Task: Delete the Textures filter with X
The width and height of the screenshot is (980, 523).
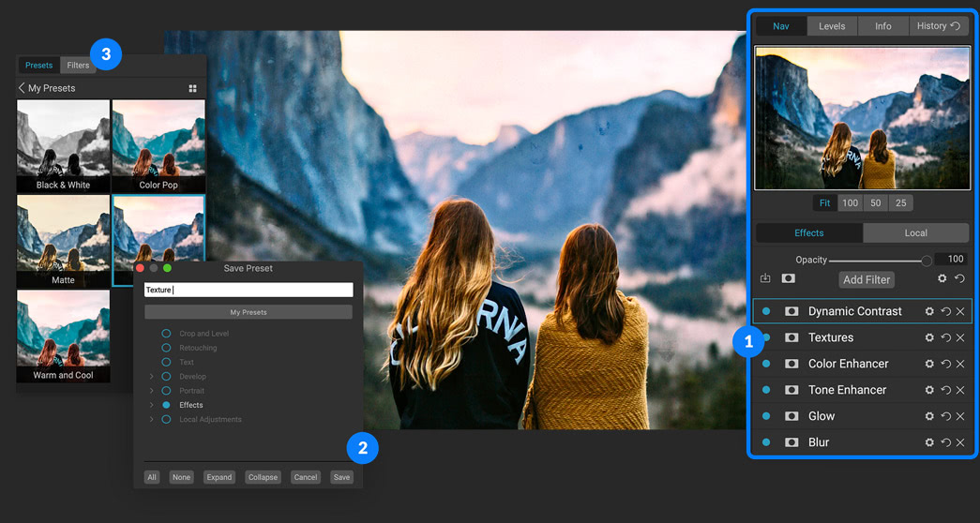Action: (x=960, y=337)
